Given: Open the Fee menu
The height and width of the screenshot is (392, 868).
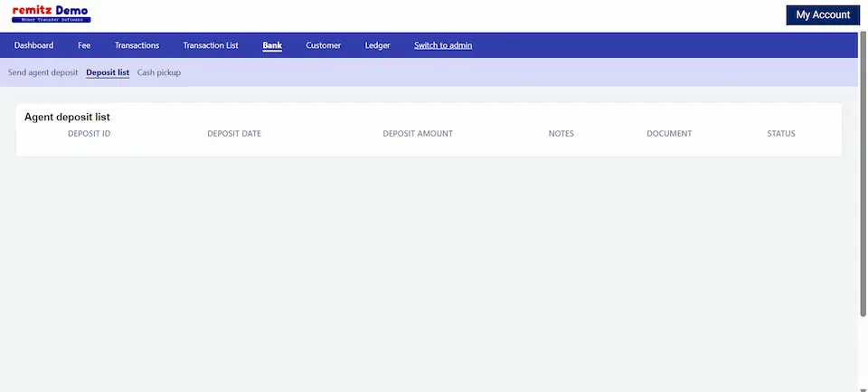Looking at the screenshot, I should (84, 45).
